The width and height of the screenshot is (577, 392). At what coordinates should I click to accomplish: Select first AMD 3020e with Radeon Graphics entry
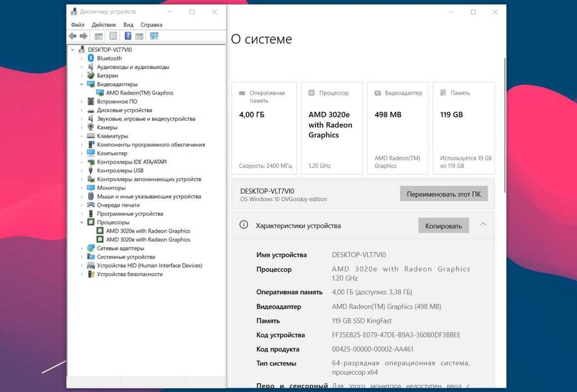(148, 231)
